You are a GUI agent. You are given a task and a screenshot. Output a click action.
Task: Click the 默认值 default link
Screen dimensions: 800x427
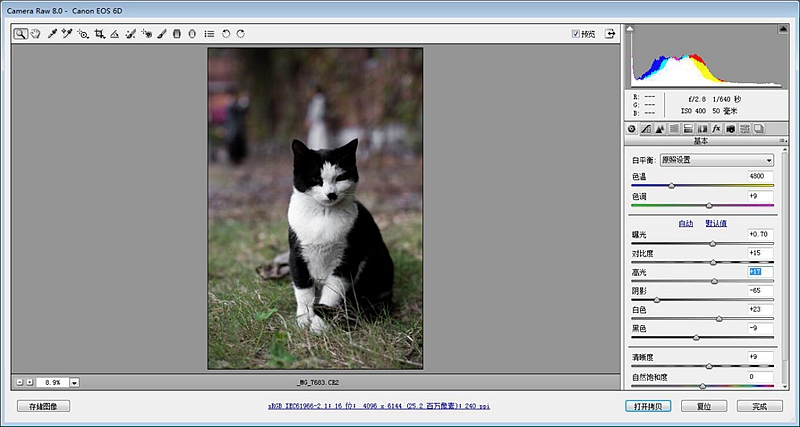(716, 223)
